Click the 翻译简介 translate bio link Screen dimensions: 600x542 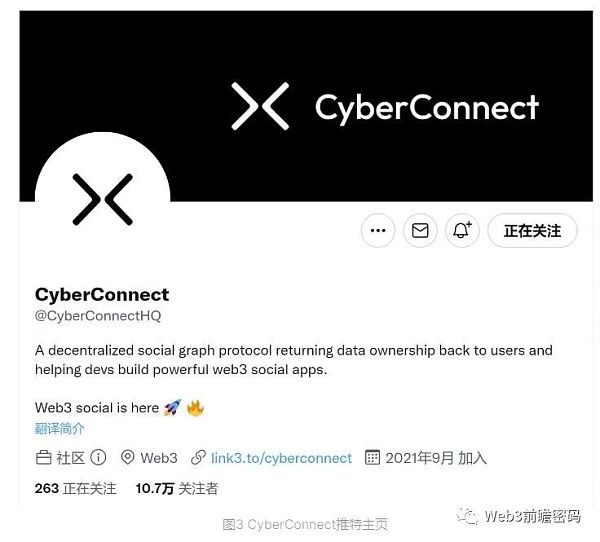click(59, 429)
